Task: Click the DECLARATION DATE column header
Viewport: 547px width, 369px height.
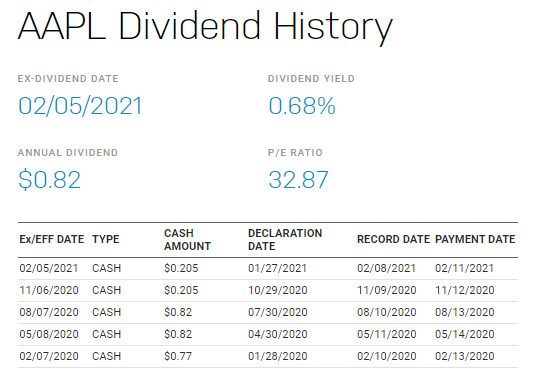Action: [285, 240]
